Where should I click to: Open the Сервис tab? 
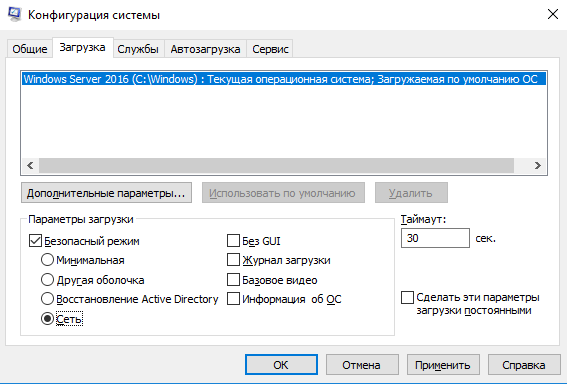pyautogui.click(x=270, y=49)
